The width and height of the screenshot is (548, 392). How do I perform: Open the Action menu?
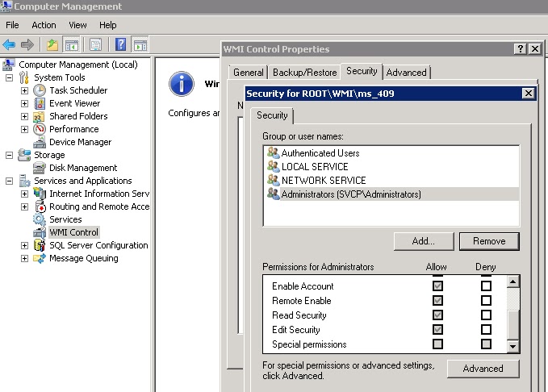[44, 25]
